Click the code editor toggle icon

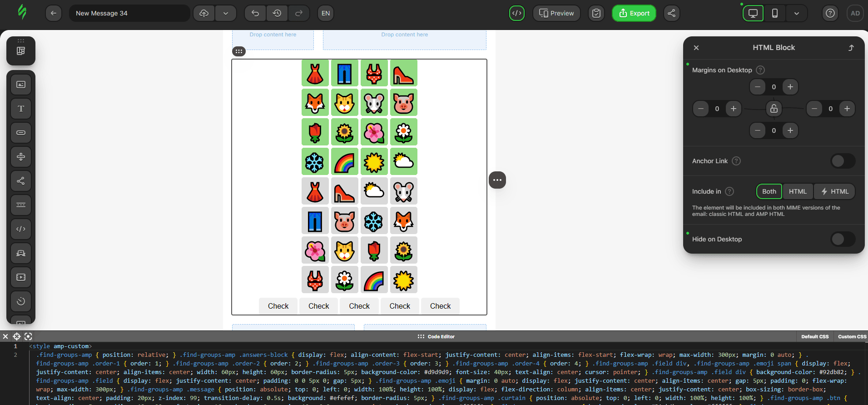[x=517, y=13]
